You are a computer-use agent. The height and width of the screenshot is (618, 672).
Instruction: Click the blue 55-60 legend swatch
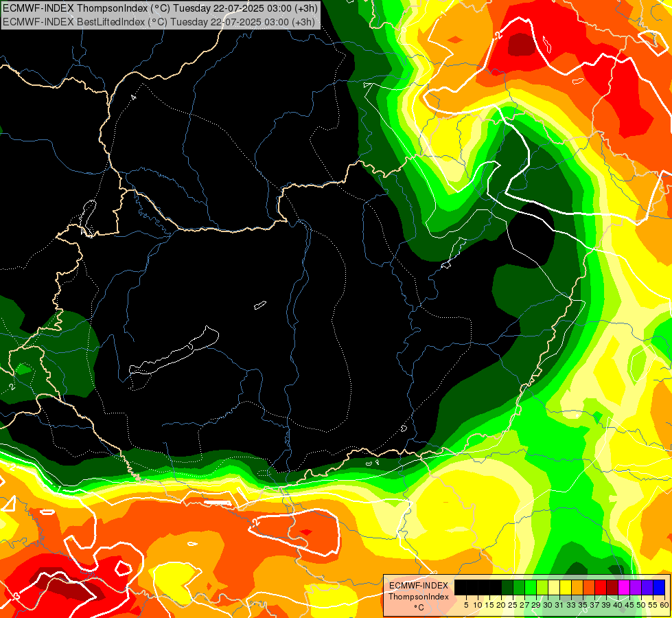659,587
